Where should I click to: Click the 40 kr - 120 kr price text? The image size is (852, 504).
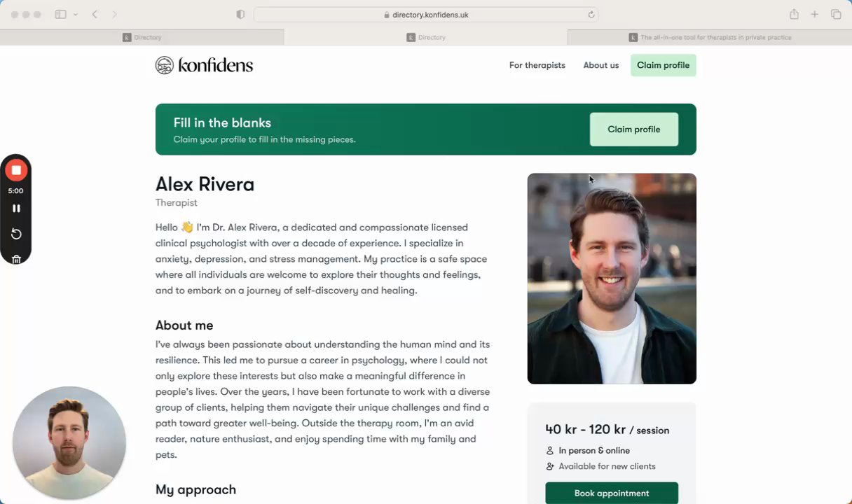click(586, 430)
